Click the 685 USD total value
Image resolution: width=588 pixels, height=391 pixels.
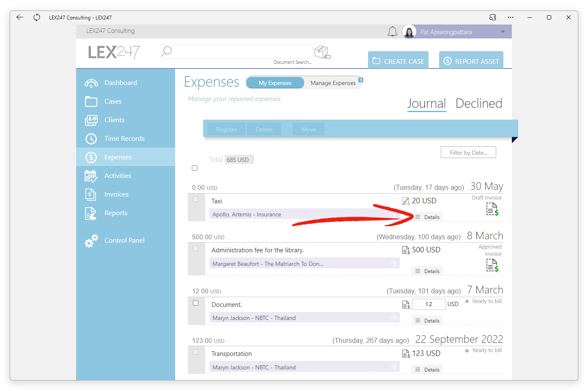(x=239, y=160)
